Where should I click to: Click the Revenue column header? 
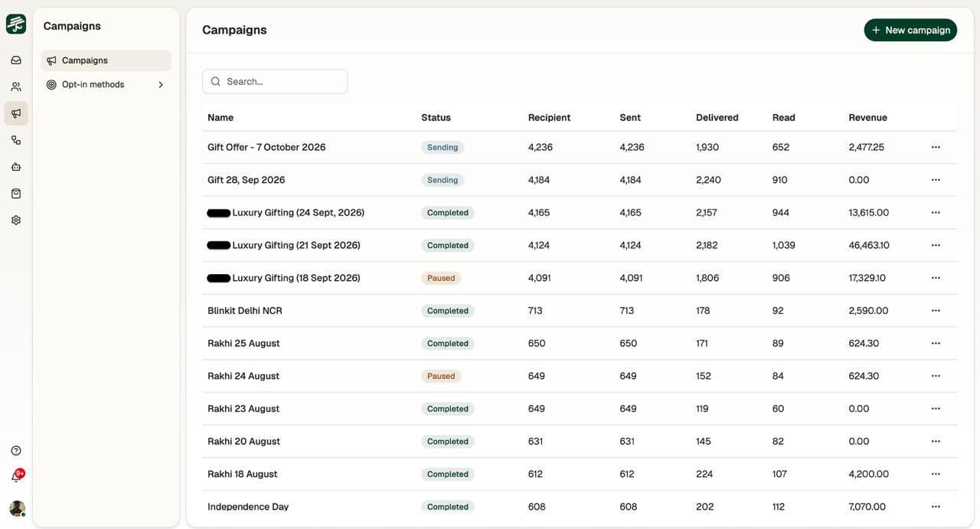click(868, 118)
